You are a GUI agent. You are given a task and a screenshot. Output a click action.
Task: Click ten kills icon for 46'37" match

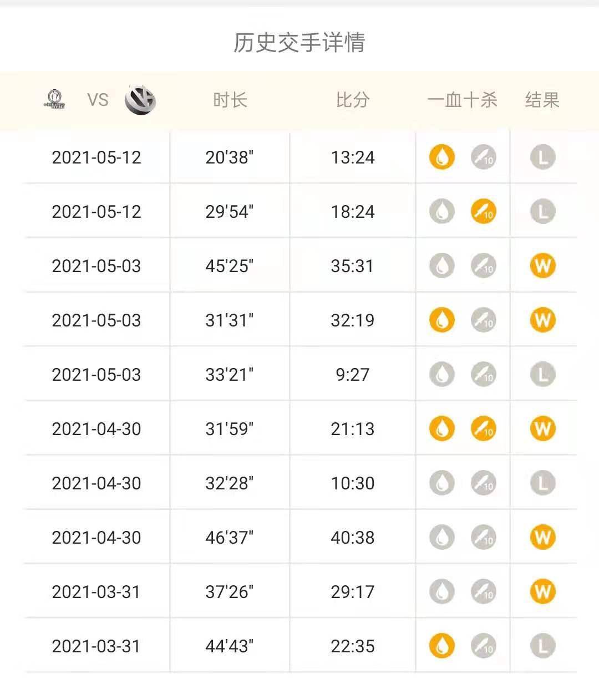pyautogui.click(x=483, y=538)
